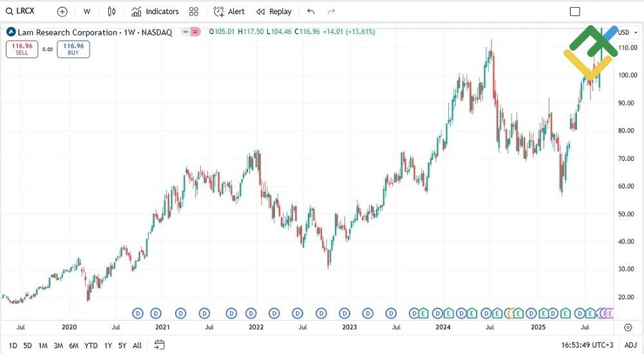Image resolution: width=644 pixels, height=354 pixels.
Task: Click the 2020 time axis label
Action: [69, 328]
